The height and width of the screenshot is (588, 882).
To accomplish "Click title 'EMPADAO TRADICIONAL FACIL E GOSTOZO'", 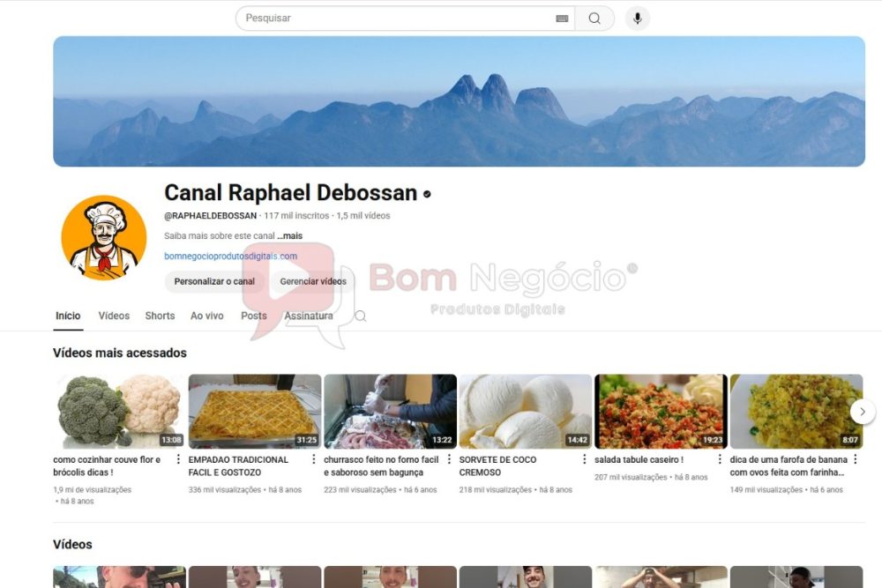I will point(238,466).
